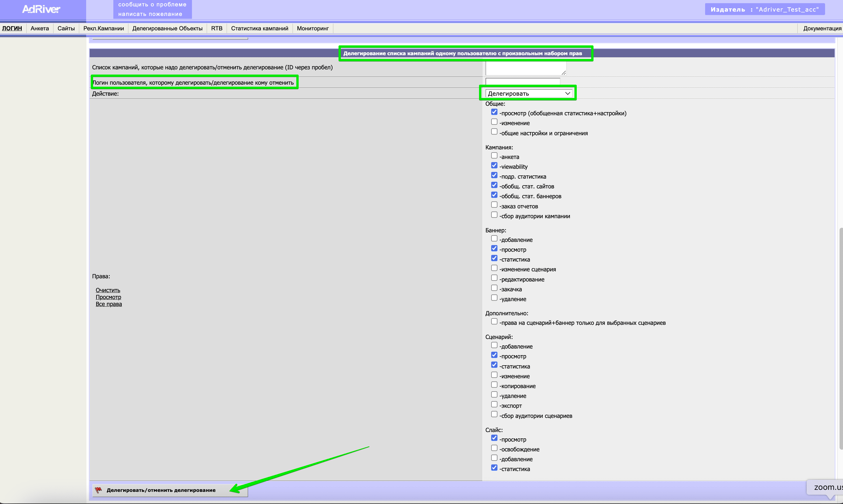Open Делегированные Объекты tab
Screen dimensions: 843x504
tap(167, 28)
